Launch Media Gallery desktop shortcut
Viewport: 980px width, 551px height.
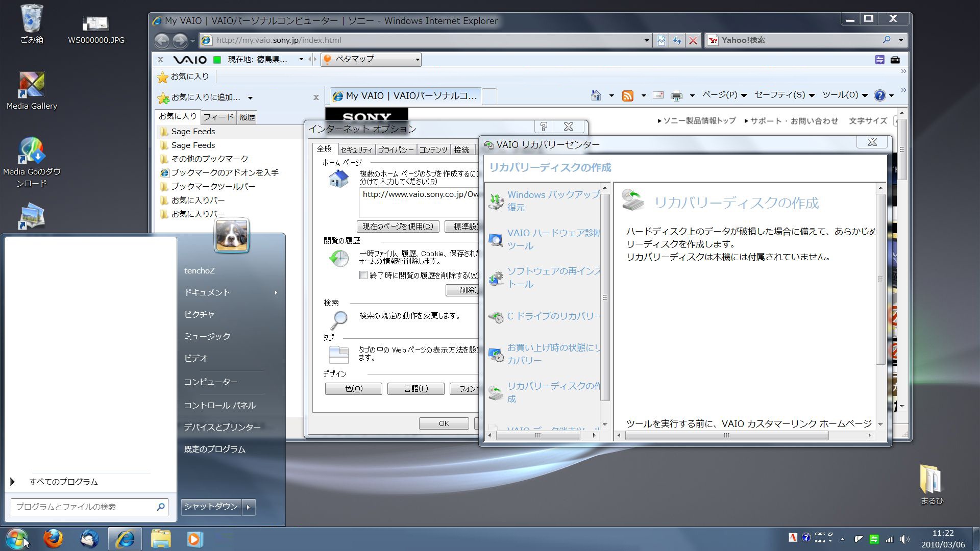point(32,91)
